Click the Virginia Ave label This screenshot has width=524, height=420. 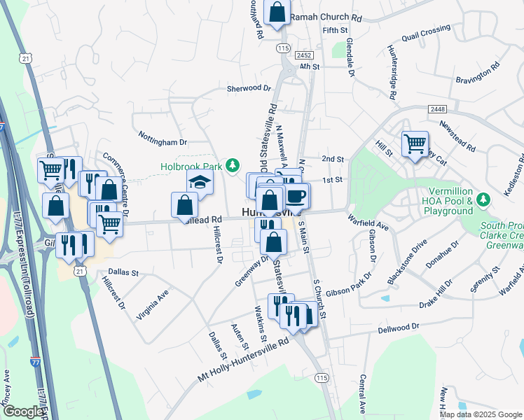pos(153,305)
